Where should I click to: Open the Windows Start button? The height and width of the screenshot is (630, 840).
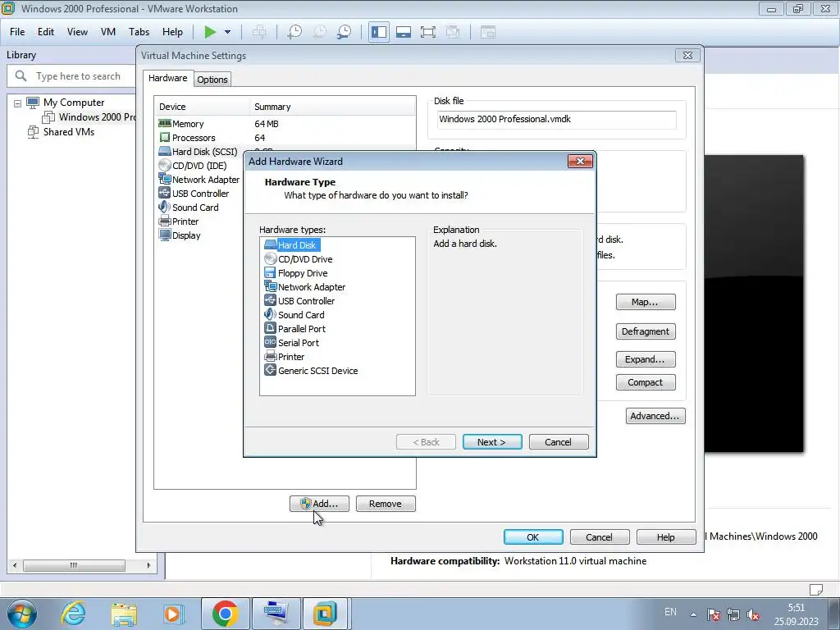coord(21,614)
